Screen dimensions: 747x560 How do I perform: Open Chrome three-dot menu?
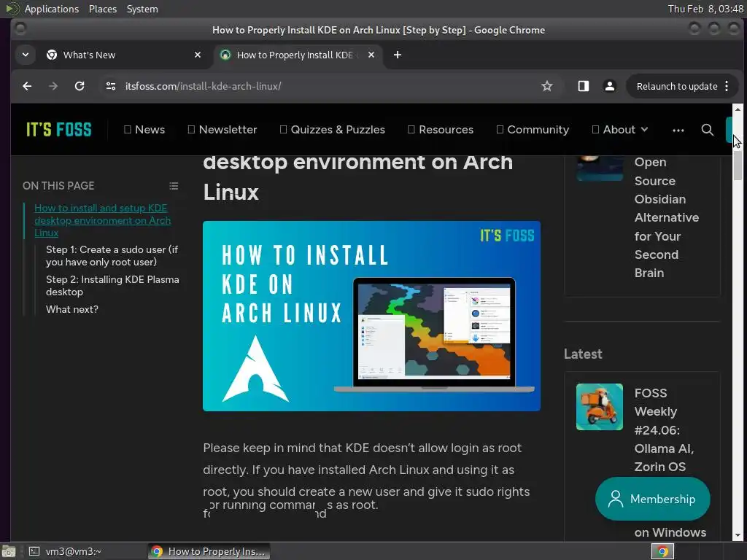(727, 86)
